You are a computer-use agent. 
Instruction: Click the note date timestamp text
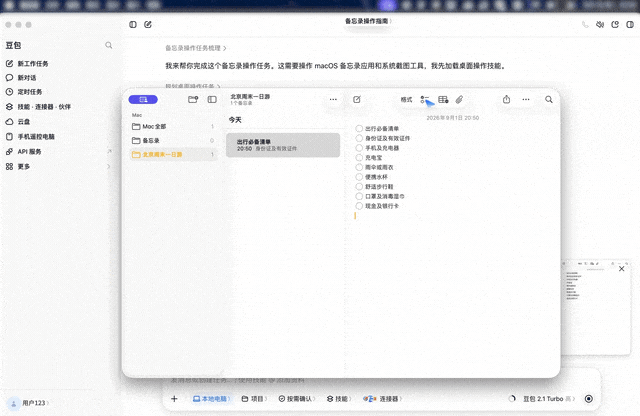453,118
